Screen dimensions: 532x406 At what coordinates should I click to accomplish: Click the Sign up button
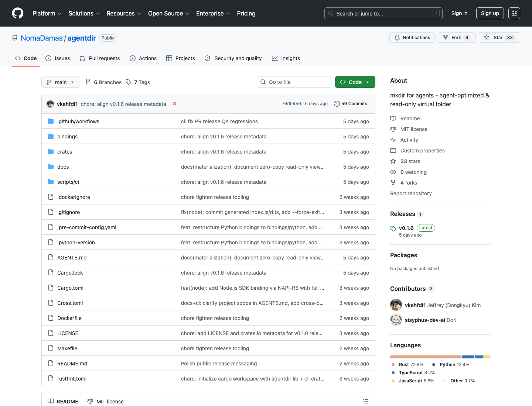click(x=490, y=13)
